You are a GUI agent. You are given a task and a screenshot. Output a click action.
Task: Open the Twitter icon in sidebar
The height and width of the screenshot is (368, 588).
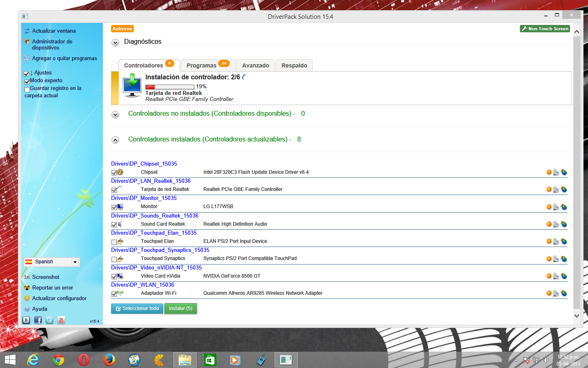pos(49,320)
